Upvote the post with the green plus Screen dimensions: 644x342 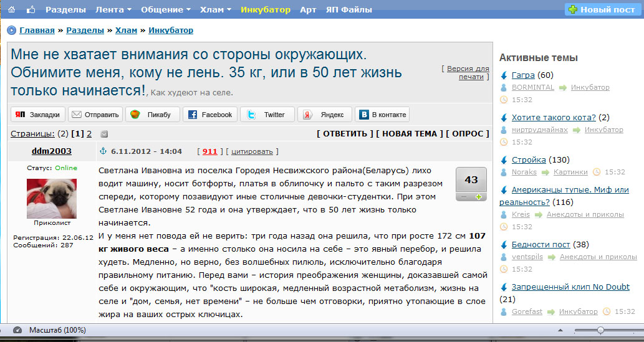point(479,197)
